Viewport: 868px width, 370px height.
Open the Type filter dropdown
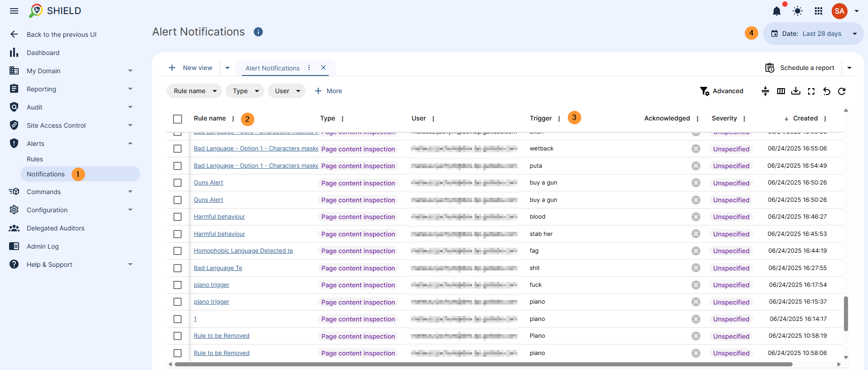(x=245, y=91)
